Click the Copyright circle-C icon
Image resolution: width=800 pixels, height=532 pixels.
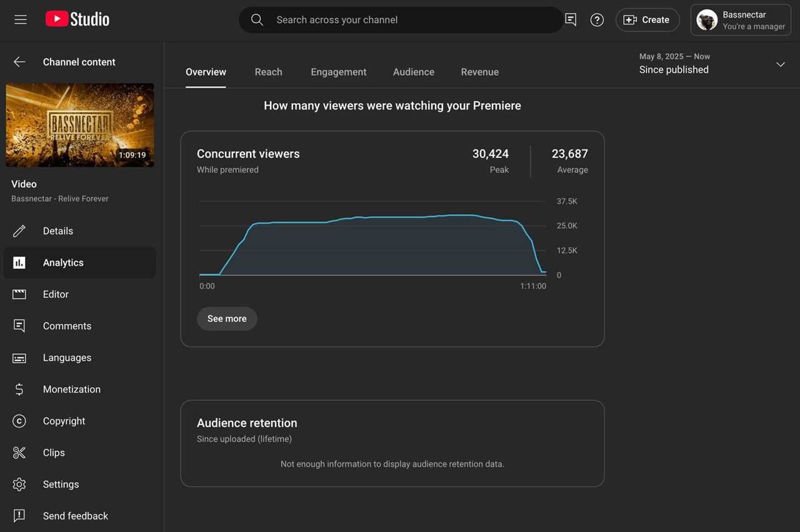(19, 421)
